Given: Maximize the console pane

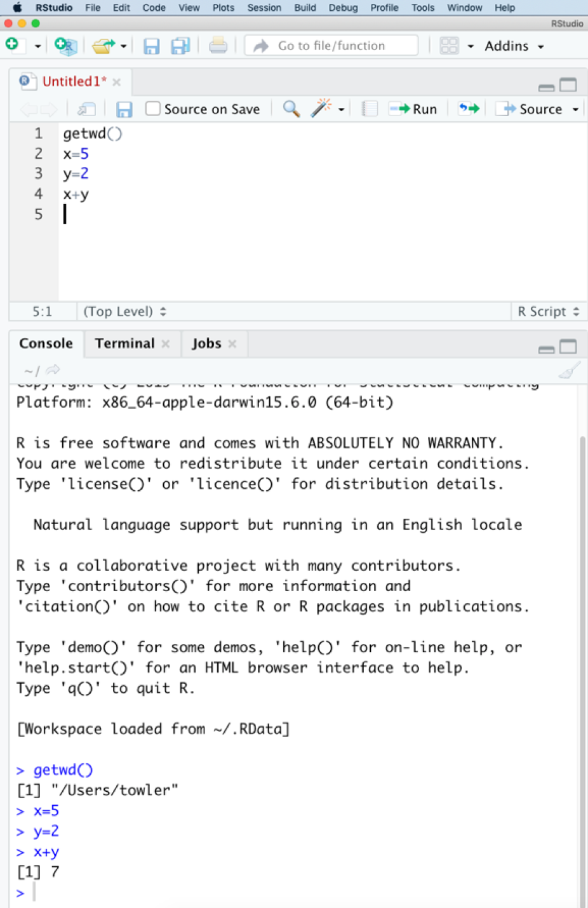Looking at the screenshot, I should pyautogui.click(x=568, y=347).
